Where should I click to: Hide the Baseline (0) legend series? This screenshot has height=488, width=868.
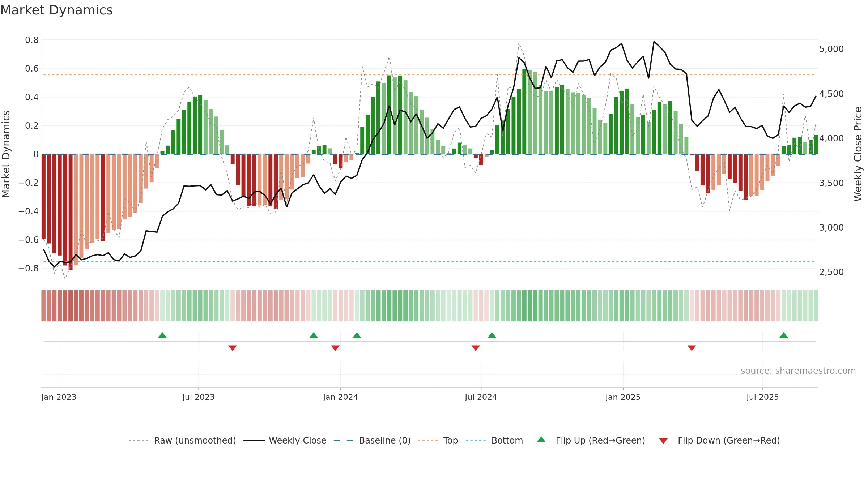tap(372, 440)
